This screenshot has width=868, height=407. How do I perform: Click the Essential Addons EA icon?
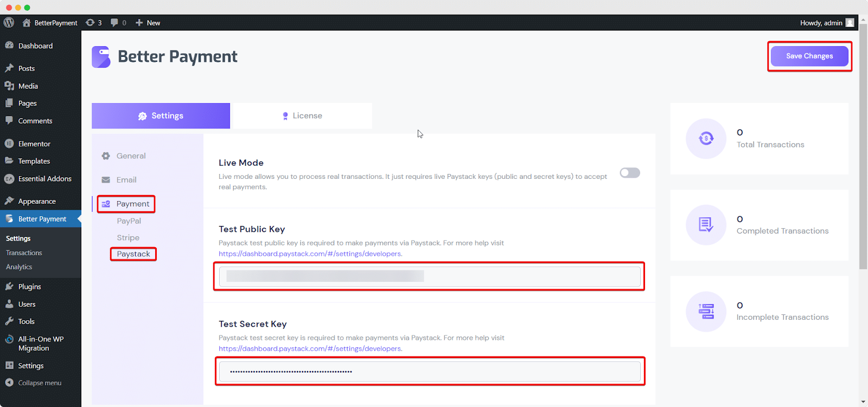[x=9, y=179]
